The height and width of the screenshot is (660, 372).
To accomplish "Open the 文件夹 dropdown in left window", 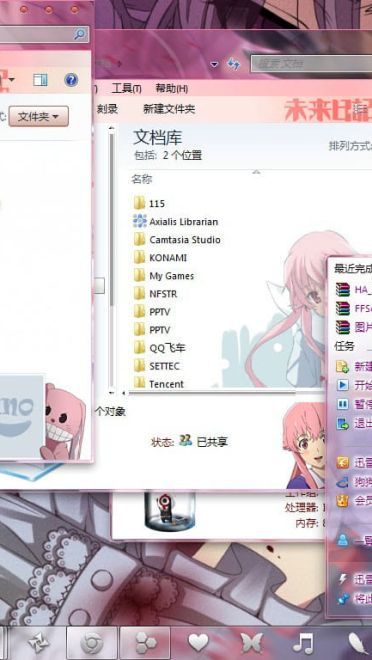I will tap(39, 117).
